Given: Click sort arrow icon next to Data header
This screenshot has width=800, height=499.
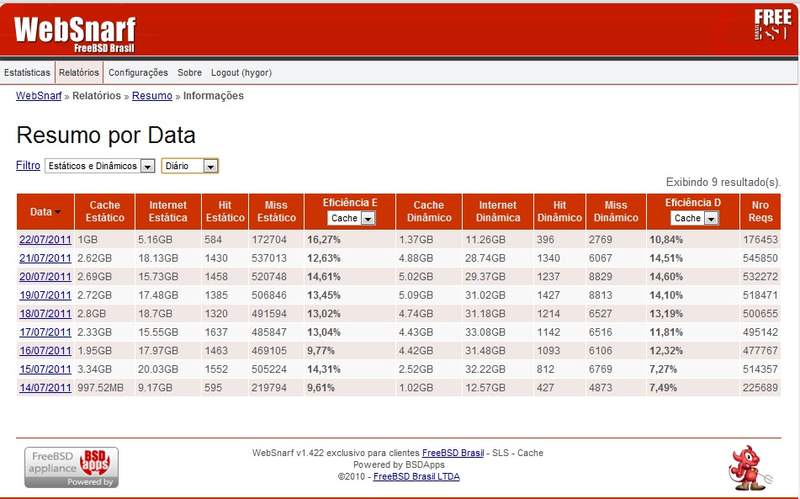Looking at the screenshot, I should (58, 212).
